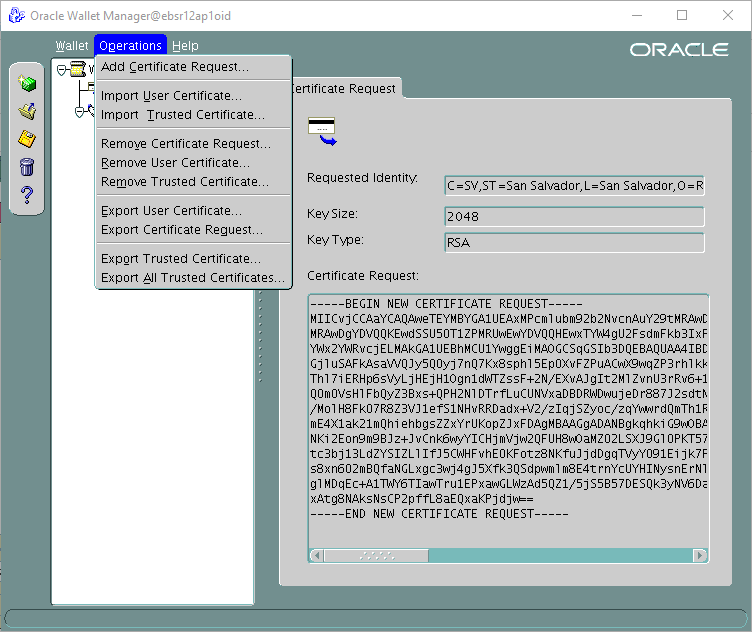752x632 pixels.
Task: Click the Delete Wallet trash can icon
Action: coord(27,167)
